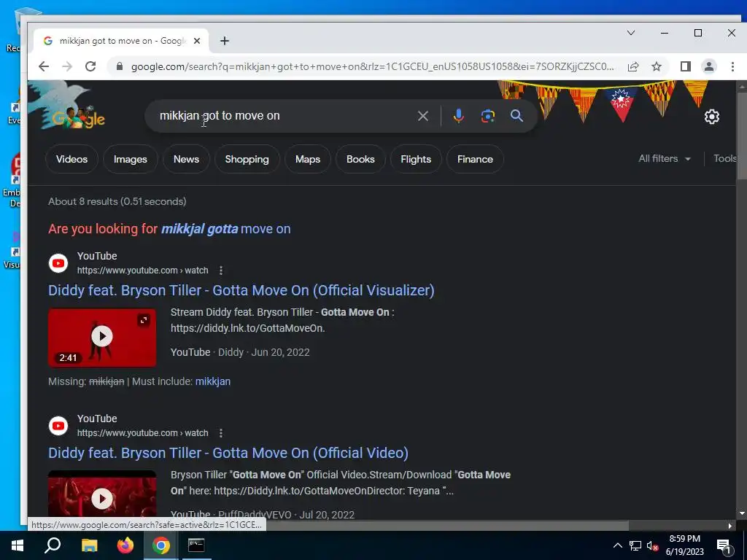Click the vertical page scrollbar thumb
This screenshot has width=747, height=560.
pyautogui.click(x=742, y=136)
